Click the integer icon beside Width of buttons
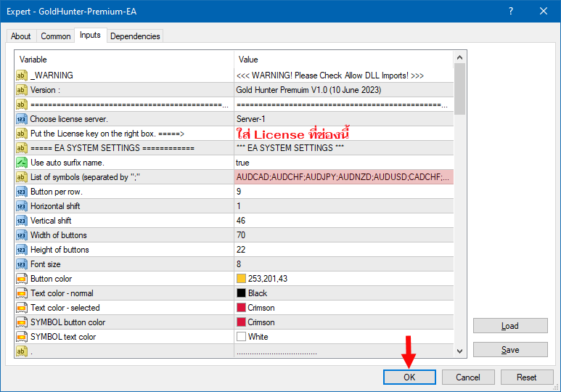 click(x=22, y=235)
